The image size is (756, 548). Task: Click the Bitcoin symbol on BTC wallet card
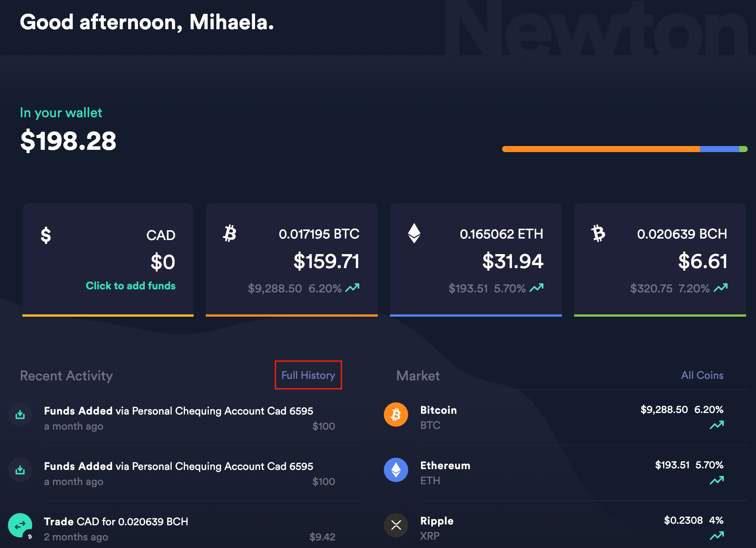click(x=230, y=233)
